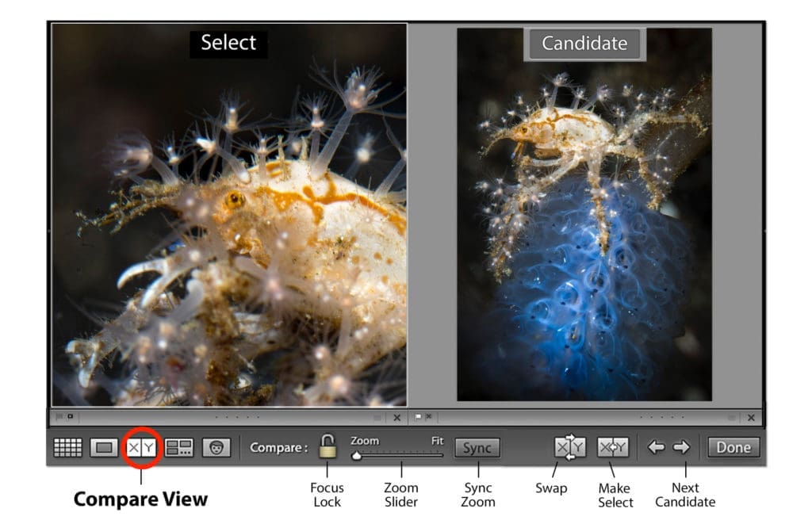Toggle the Focus Lock padlock
The width and height of the screenshot is (812, 528).
tap(327, 446)
